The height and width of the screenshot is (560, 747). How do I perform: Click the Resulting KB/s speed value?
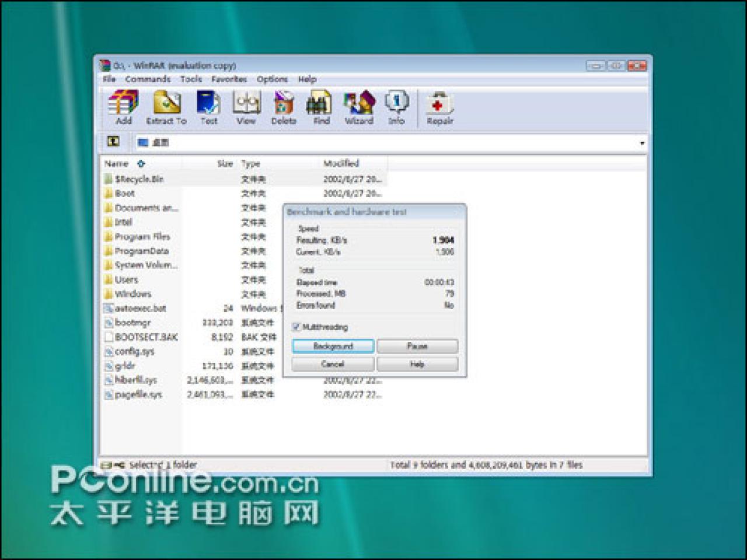(x=444, y=240)
